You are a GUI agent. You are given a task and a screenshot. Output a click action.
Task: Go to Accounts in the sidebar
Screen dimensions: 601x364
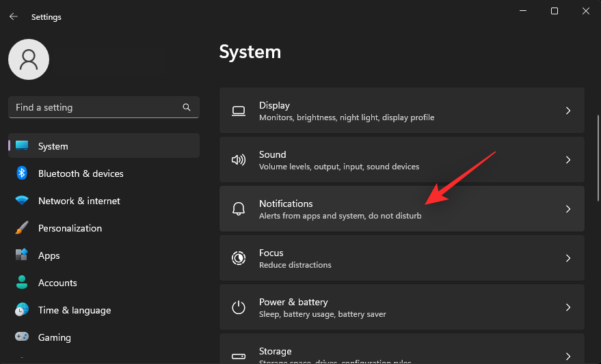(57, 283)
